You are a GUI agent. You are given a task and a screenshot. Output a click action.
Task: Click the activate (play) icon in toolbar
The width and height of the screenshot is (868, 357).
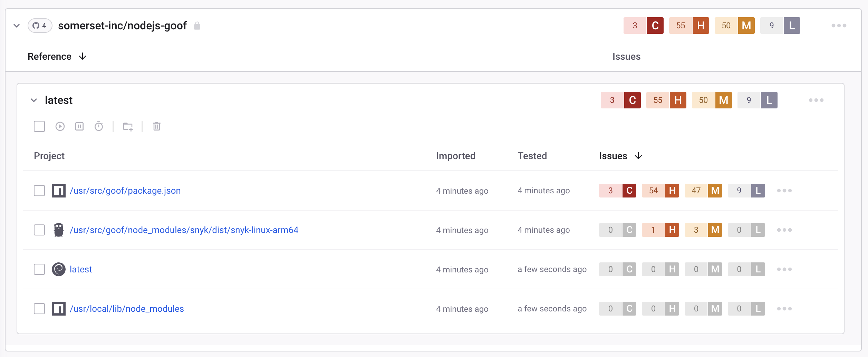click(60, 127)
